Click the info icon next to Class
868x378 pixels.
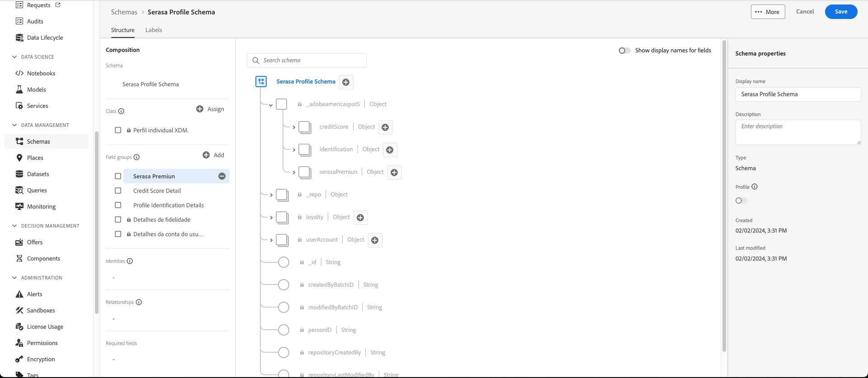pyautogui.click(x=121, y=111)
